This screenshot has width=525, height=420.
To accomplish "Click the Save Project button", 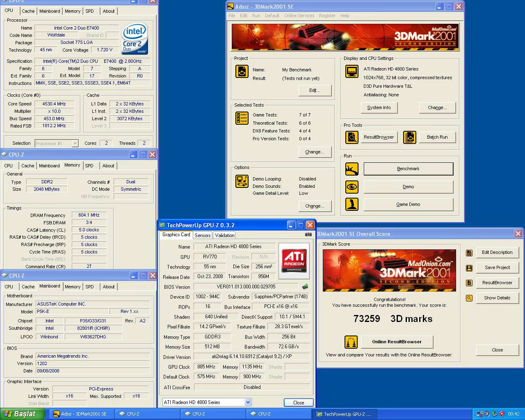I will (497, 267).
